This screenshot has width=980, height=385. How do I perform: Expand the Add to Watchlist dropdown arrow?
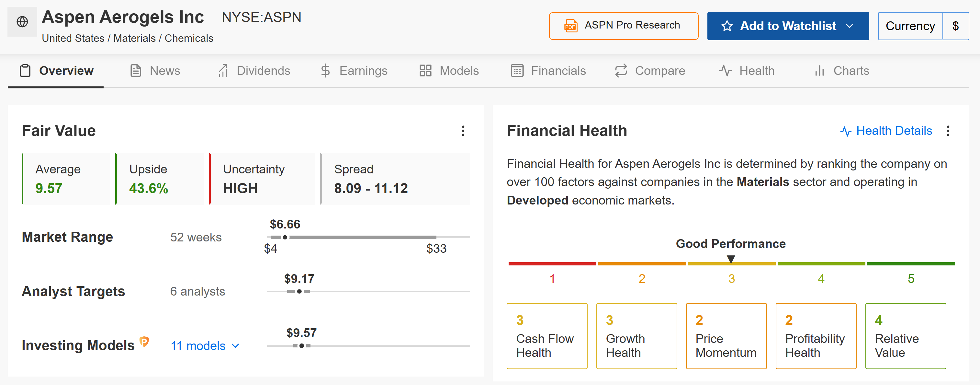coord(850,26)
